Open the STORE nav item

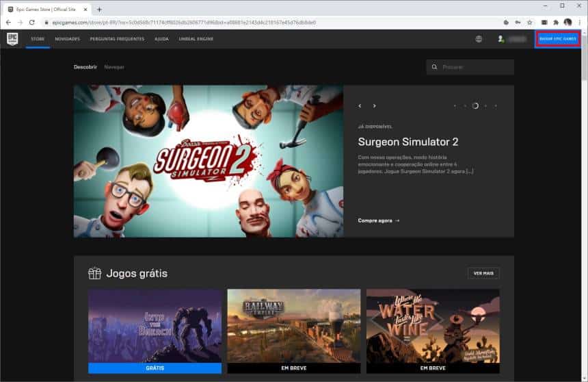click(38, 39)
